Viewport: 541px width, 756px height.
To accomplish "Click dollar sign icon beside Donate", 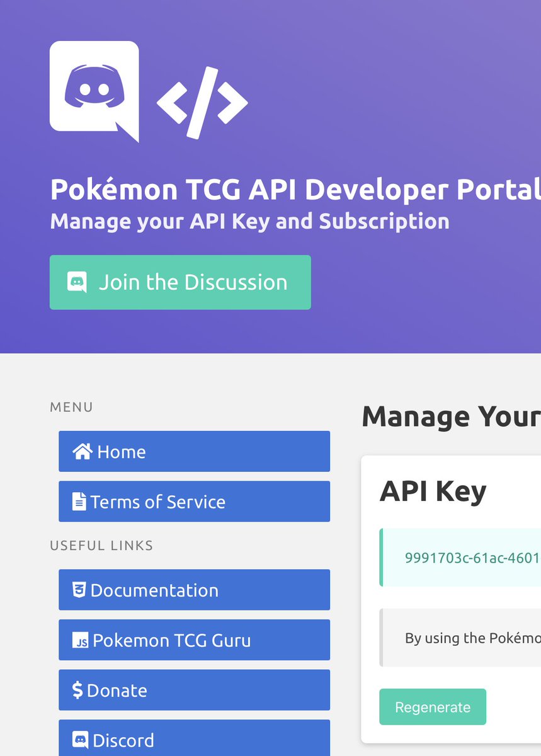I will coord(78,690).
